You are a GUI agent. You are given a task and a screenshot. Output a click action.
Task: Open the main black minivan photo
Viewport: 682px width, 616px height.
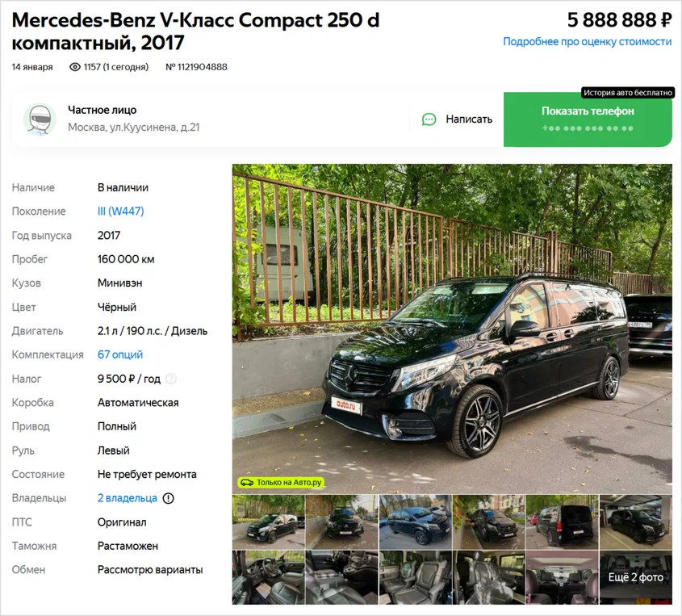click(452, 329)
